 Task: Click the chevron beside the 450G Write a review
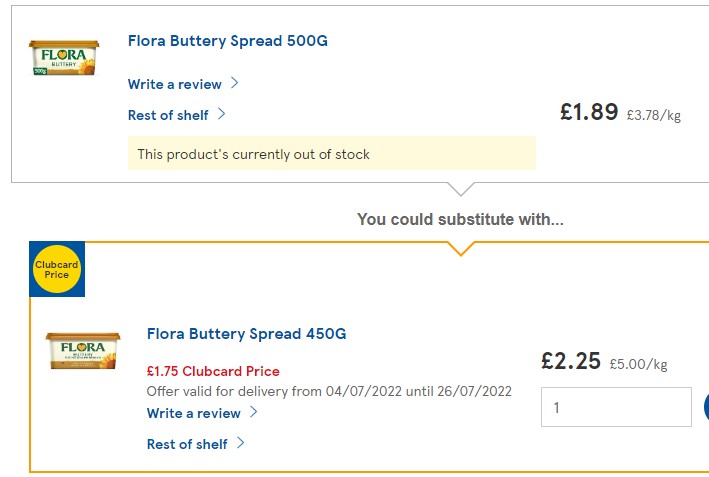[254, 412]
